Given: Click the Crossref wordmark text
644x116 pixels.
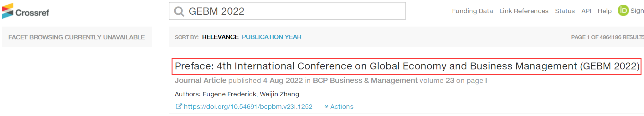Looking at the screenshot, I should point(32,13).
